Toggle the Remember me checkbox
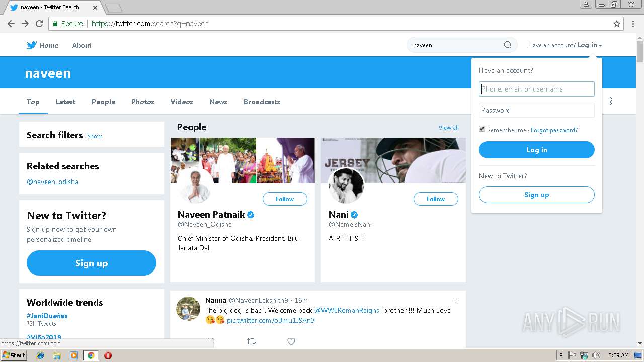Screen dimensions: 644x362 coord(482,129)
